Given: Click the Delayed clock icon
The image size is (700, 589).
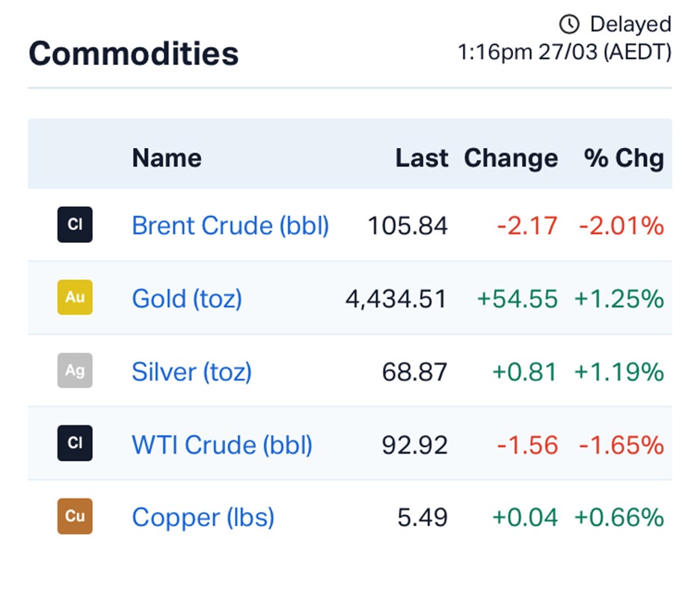Looking at the screenshot, I should pos(569,25).
